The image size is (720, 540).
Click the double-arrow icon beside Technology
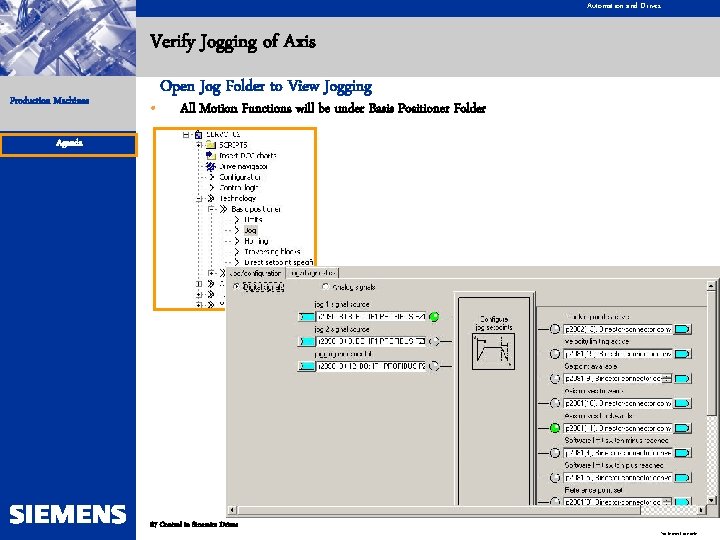[211, 198]
